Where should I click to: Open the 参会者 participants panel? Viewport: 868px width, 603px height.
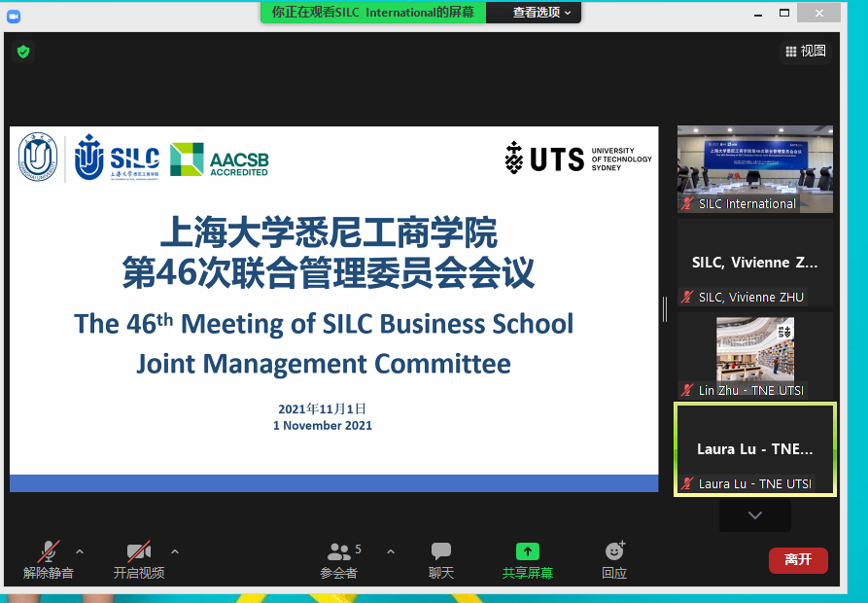339,561
